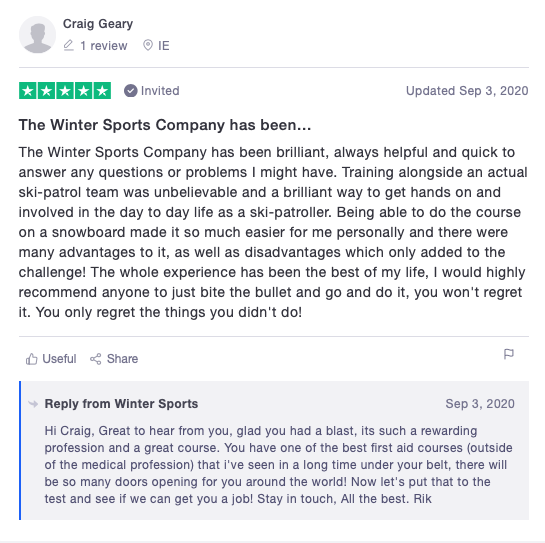Click the fifth green star
This screenshot has height=543, width=545.
tap(102, 91)
